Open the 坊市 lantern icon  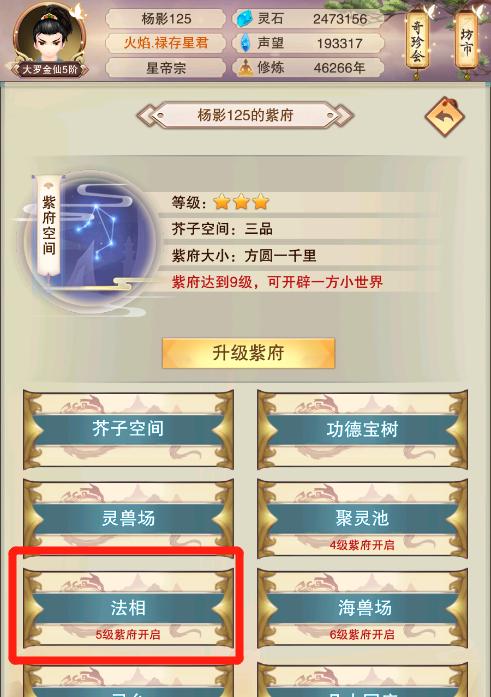click(x=466, y=41)
